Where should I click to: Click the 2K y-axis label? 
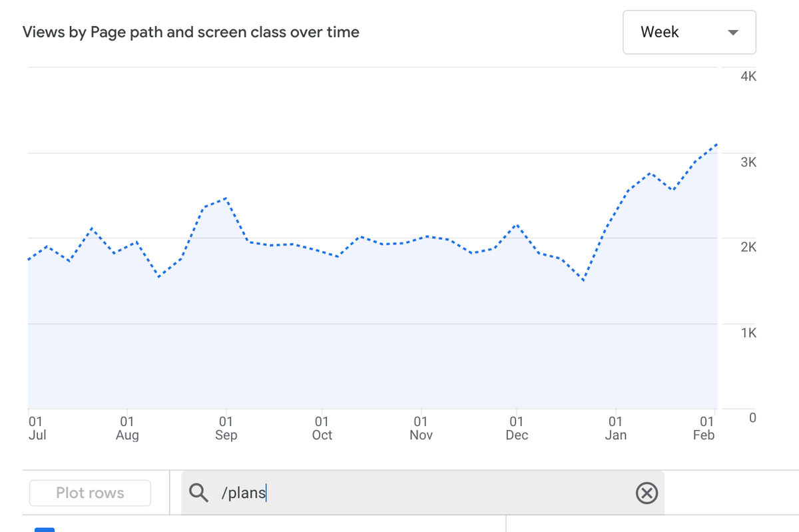748,247
